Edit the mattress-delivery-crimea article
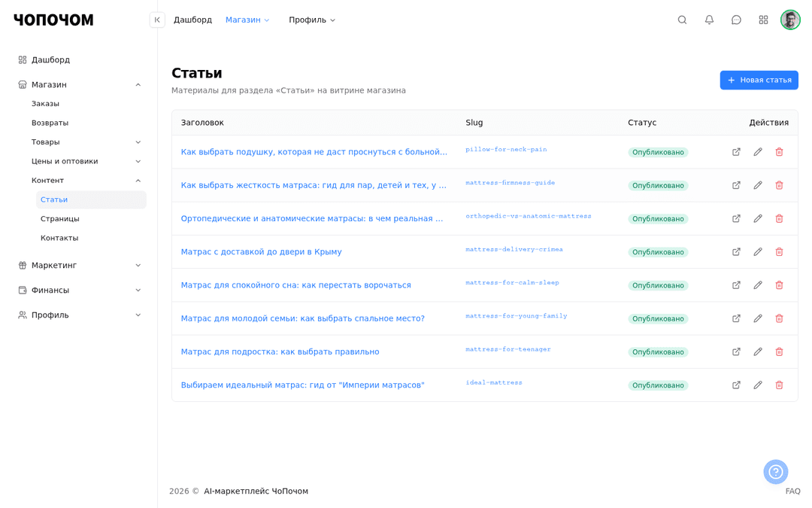The width and height of the screenshot is (812, 508). tap(758, 252)
